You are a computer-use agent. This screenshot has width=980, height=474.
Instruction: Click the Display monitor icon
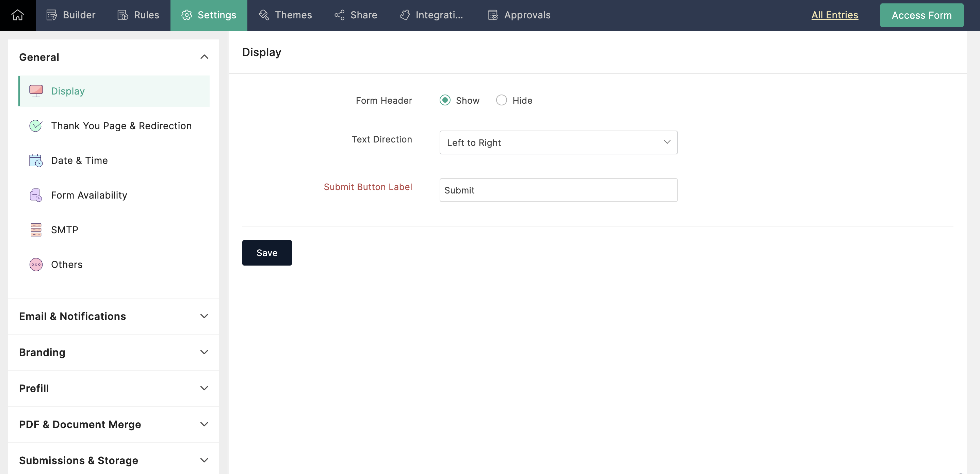coord(36,91)
